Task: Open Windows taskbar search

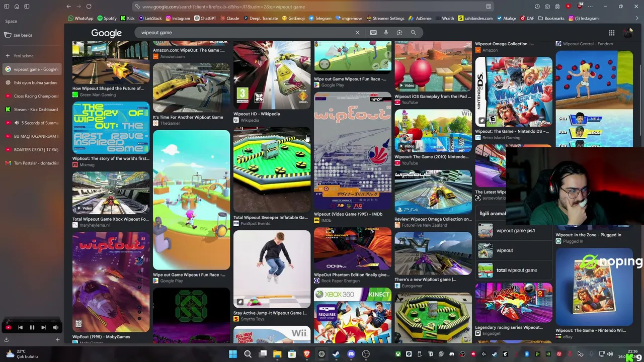Action: (248, 354)
